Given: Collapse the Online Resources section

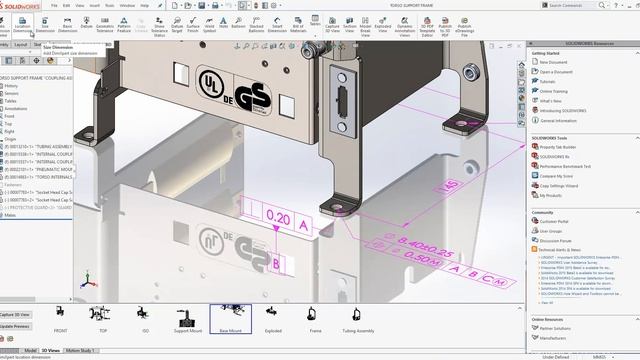Looking at the screenshot, I should pos(637,320).
